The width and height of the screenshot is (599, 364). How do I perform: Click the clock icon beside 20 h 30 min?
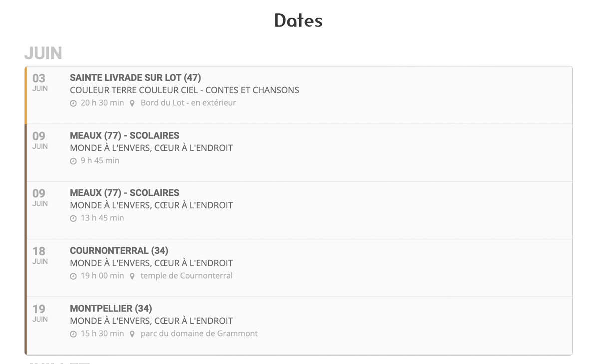[73, 103]
